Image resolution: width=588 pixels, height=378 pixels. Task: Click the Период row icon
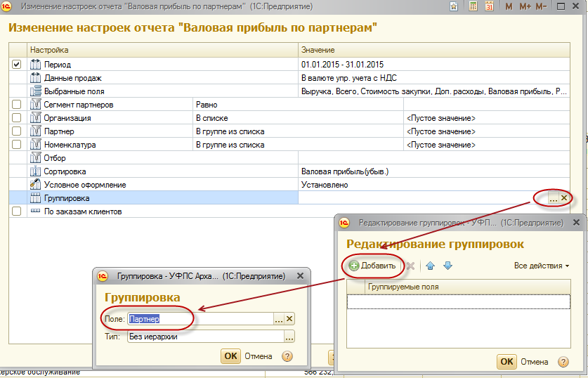35,64
